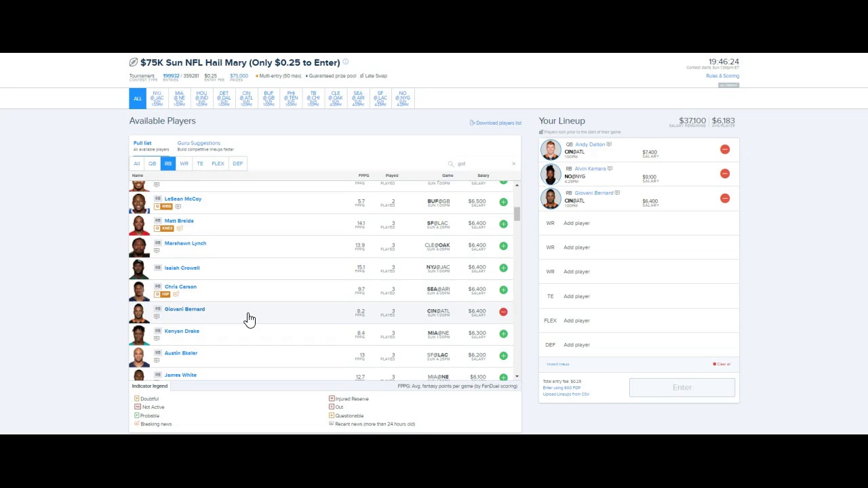Select the RB position filter
This screenshot has height=488, width=868.
(168, 163)
